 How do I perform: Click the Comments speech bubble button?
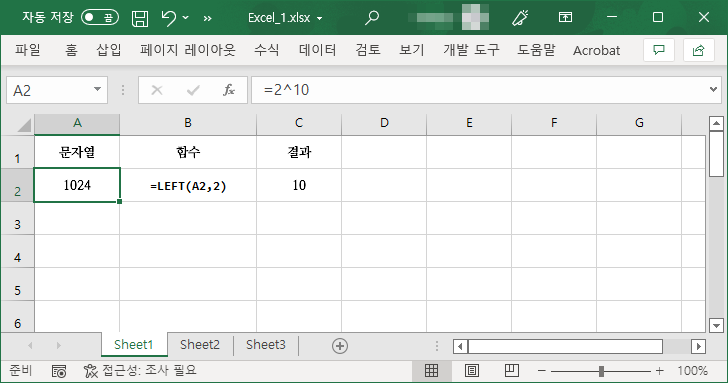(x=659, y=50)
